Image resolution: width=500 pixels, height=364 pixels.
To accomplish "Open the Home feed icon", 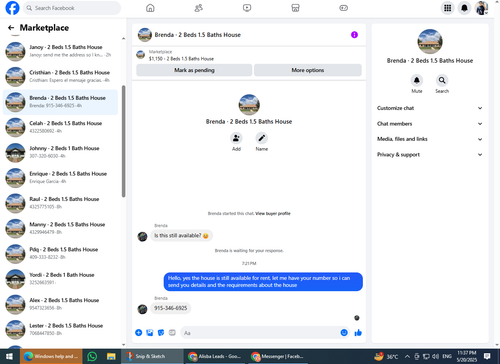I will (150, 8).
